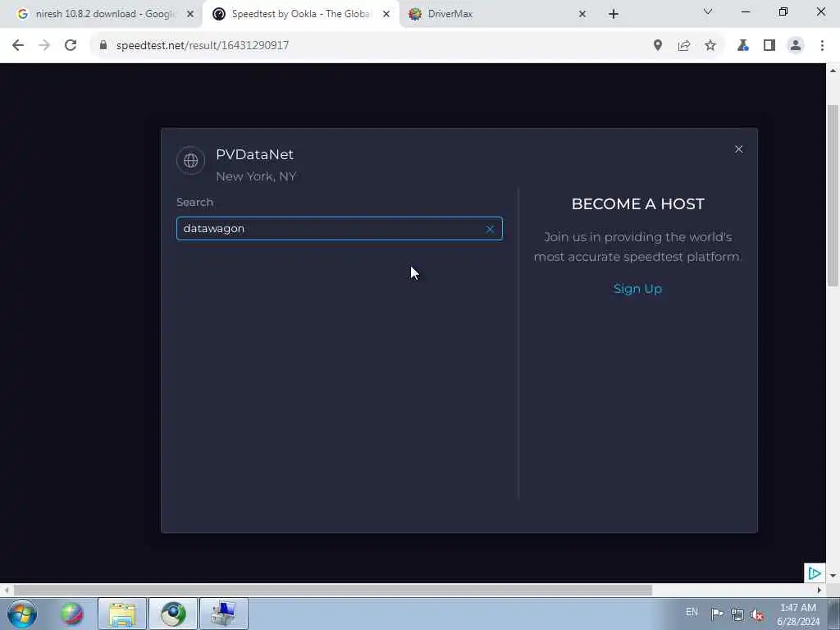This screenshot has width=840, height=630.
Task: Open location permission icon in address bar
Action: pos(658,46)
